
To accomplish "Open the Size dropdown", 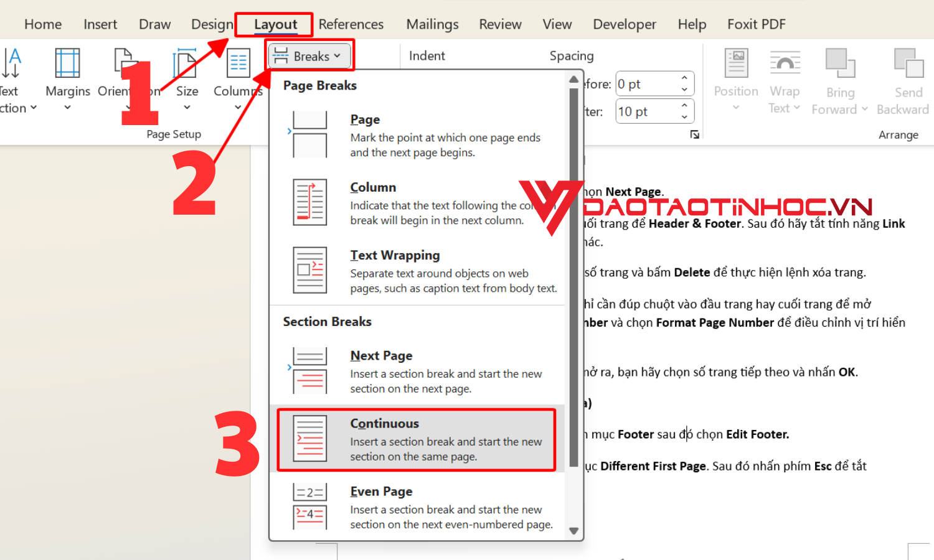I will 187,80.
